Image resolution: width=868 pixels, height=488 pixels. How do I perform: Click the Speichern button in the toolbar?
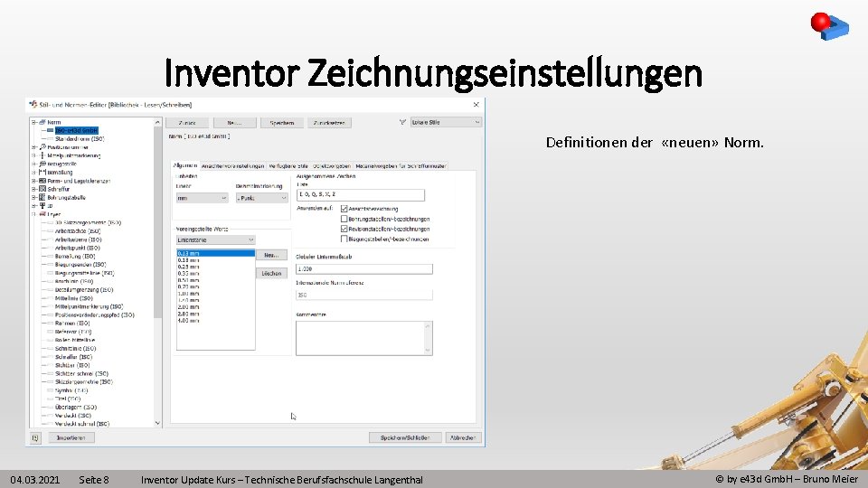click(282, 123)
